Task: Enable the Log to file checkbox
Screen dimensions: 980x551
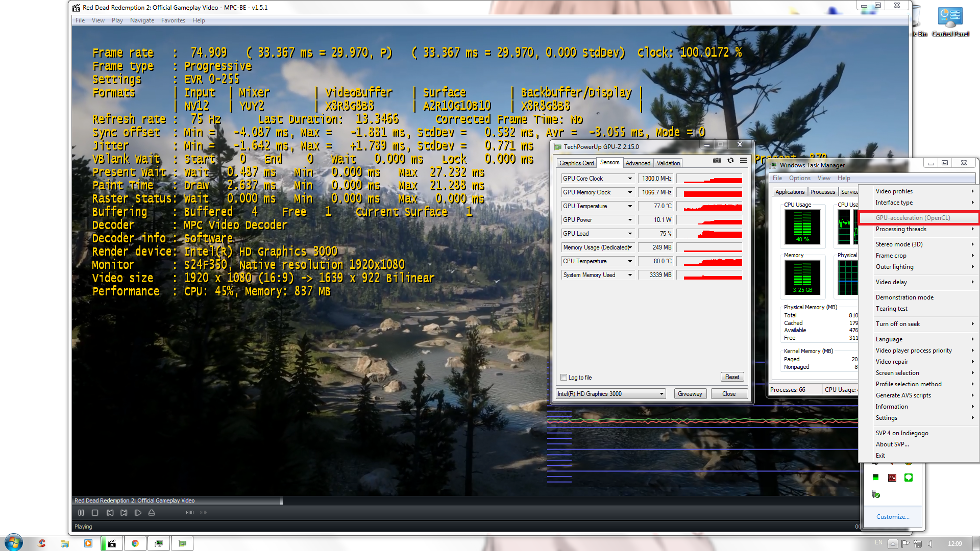Action: point(564,378)
